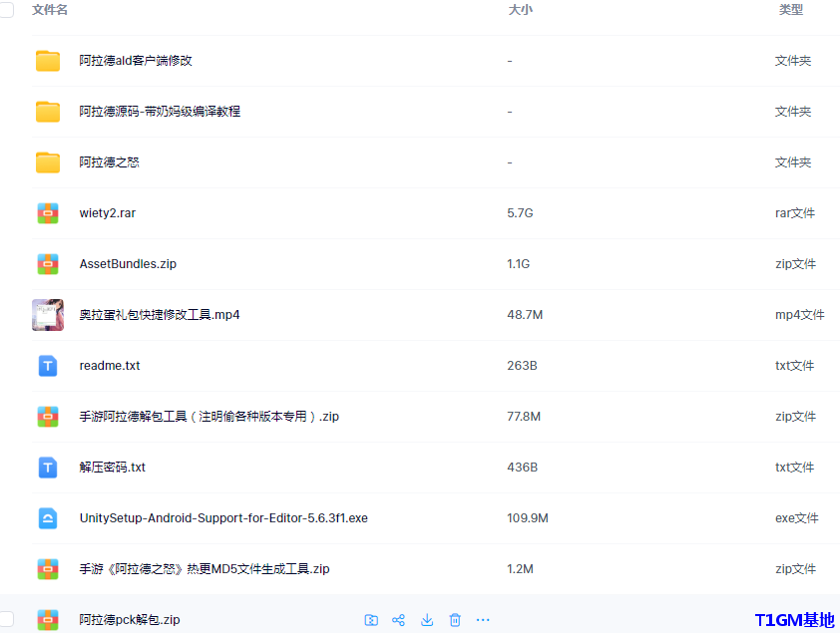The image size is (840, 633).
Task: Click size value 109.9M
Action: pyautogui.click(x=528, y=518)
